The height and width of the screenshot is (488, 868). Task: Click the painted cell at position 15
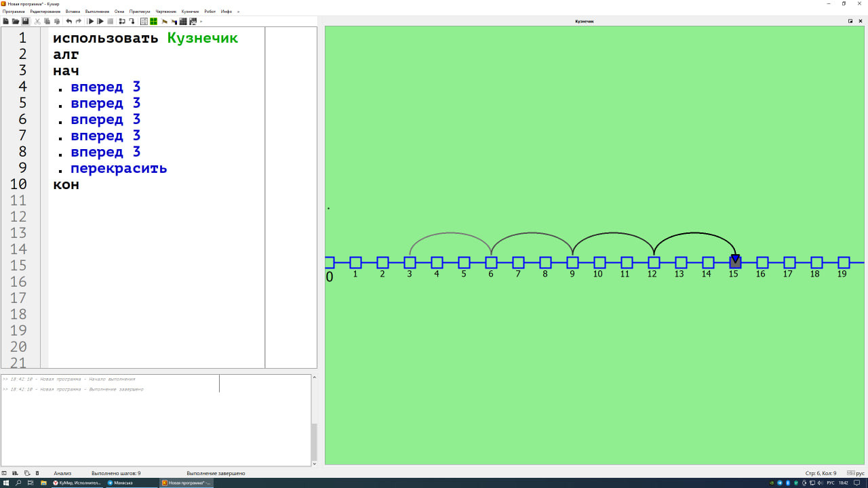click(x=735, y=262)
